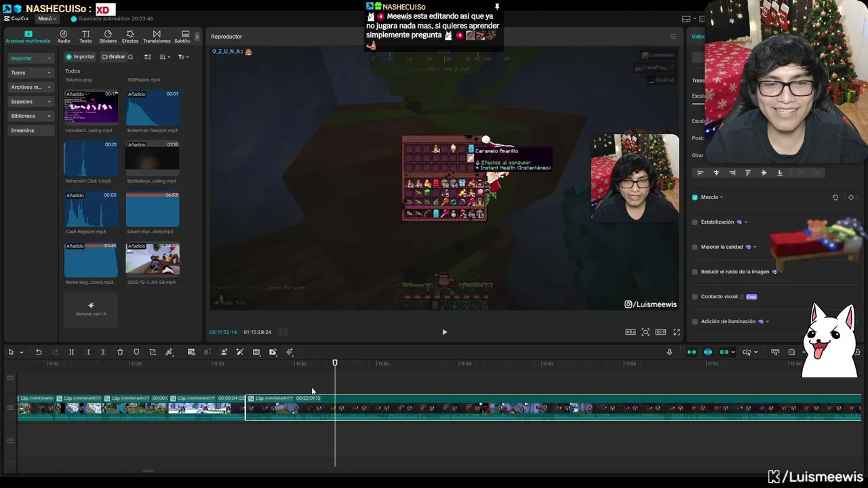Open the Reproductor panel menu
This screenshot has height=488, width=868.
coord(673,37)
